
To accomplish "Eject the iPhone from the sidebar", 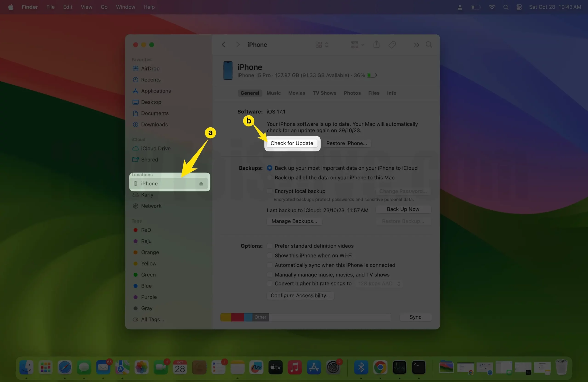I will [x=201, y=184].
